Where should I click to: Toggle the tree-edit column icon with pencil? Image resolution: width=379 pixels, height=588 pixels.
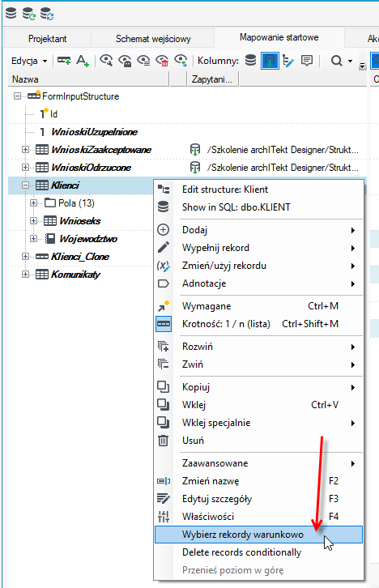288,61
